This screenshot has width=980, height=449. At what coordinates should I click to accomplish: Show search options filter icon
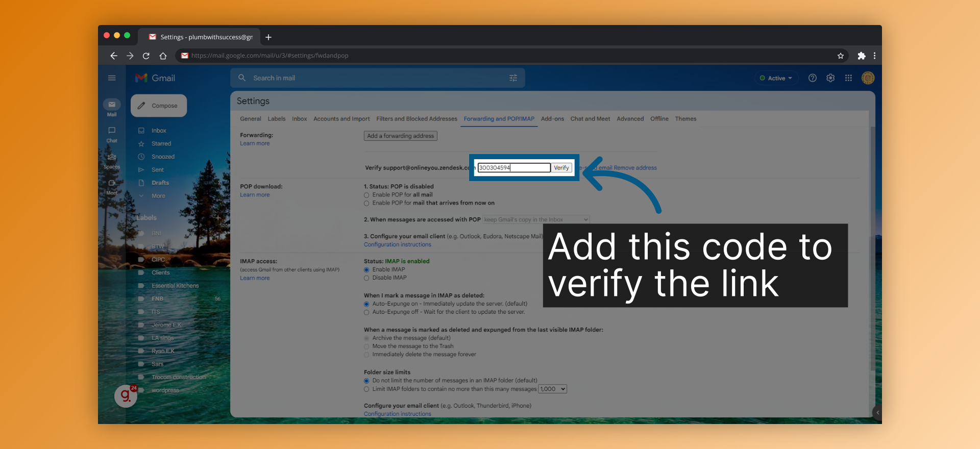513,78
